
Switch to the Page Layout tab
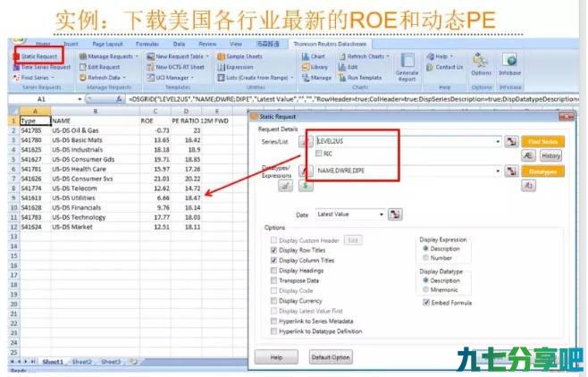[107, 44]
